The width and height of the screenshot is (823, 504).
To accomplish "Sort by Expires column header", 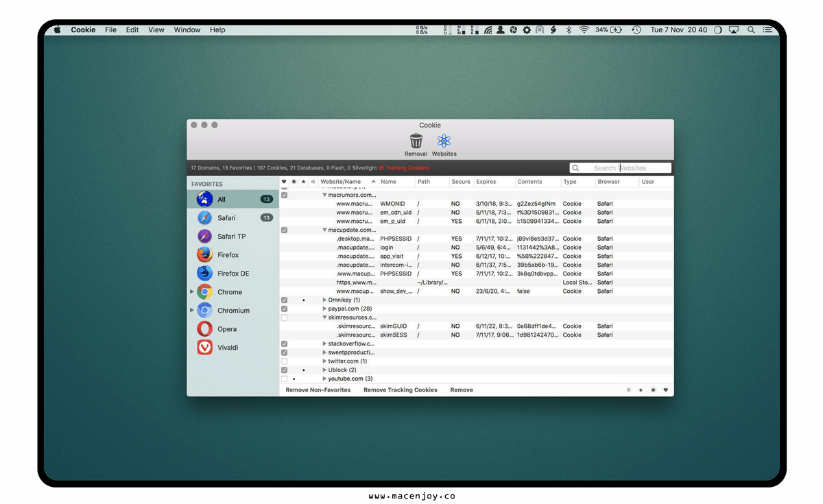I will coord(494,182).
